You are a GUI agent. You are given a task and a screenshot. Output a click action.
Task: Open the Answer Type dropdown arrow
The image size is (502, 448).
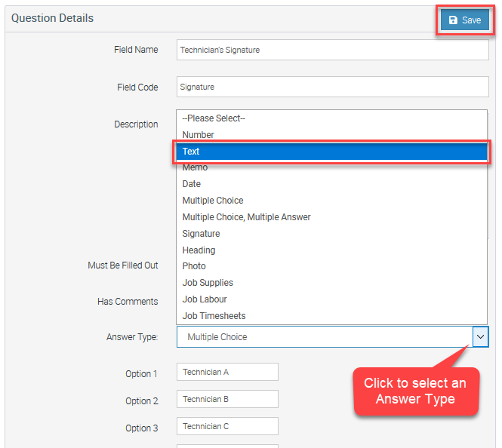click(480, 336)
